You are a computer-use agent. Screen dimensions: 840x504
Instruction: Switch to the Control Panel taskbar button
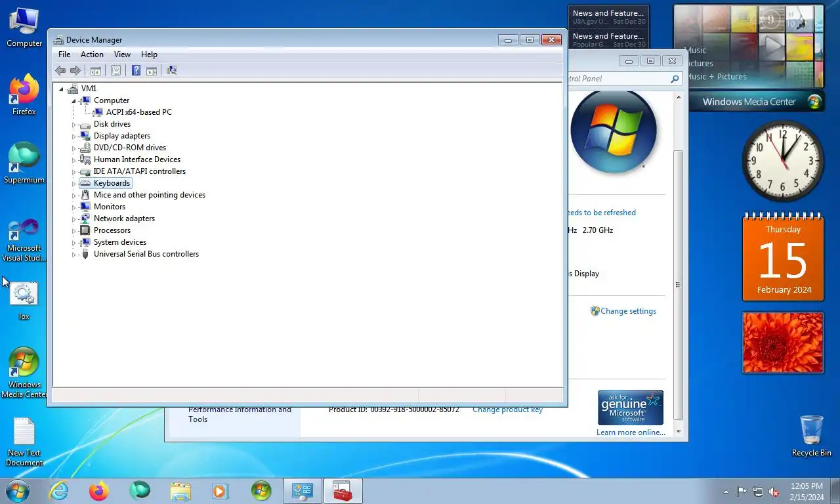click(303, 491)
